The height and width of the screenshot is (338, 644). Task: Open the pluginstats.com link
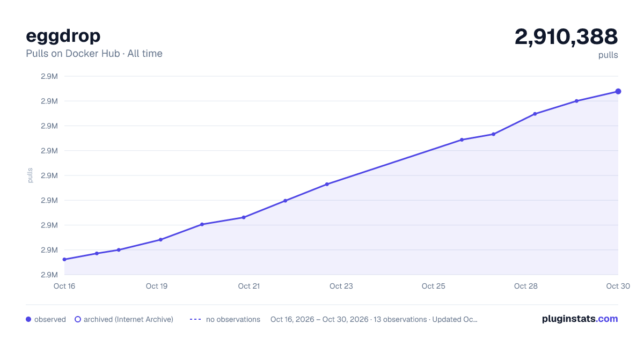click(x=580, y=319)
